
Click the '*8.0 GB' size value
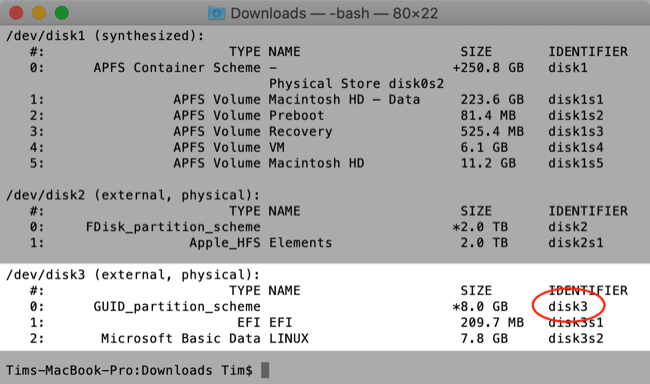(x=480, y=307)
